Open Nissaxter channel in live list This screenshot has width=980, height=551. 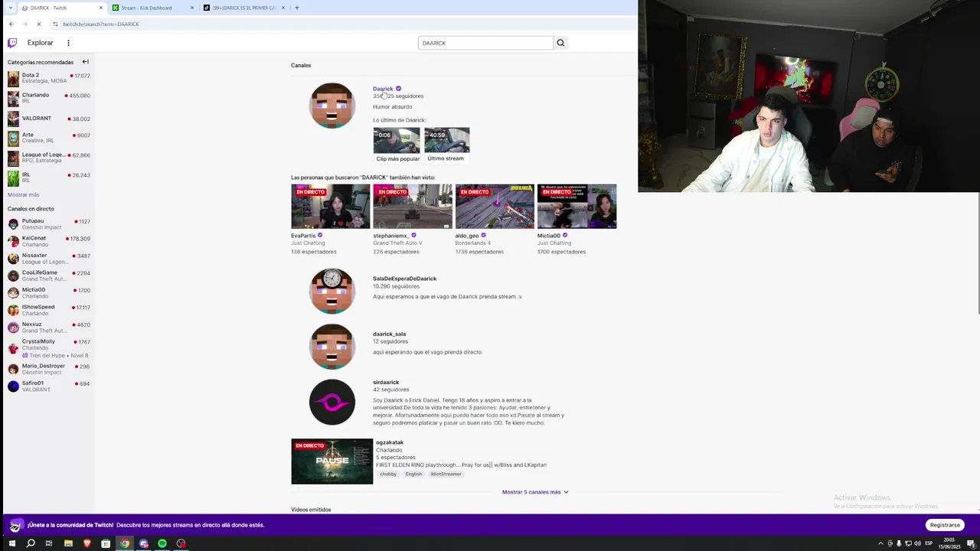click(49, 259)
